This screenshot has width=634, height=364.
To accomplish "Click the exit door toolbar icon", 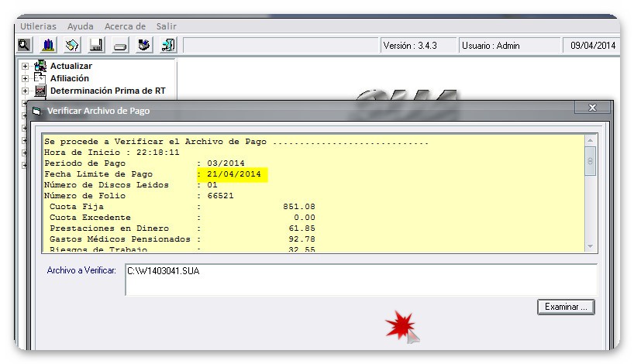I will (x=168, y=46).
